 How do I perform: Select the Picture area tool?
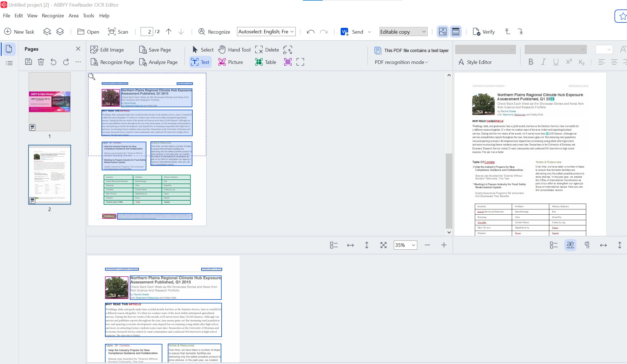pyautogui.click(x=231, y=62)
